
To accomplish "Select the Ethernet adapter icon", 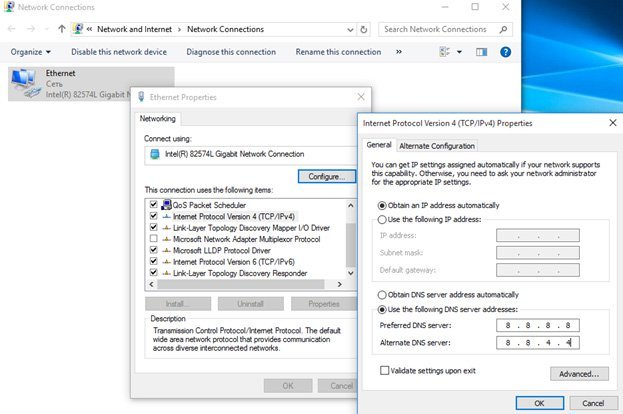I will pyautogui.click(x=22, y=82).
